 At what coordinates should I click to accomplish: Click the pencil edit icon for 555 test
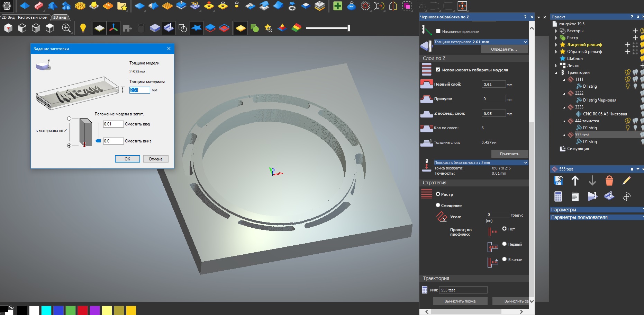point(626,181)
